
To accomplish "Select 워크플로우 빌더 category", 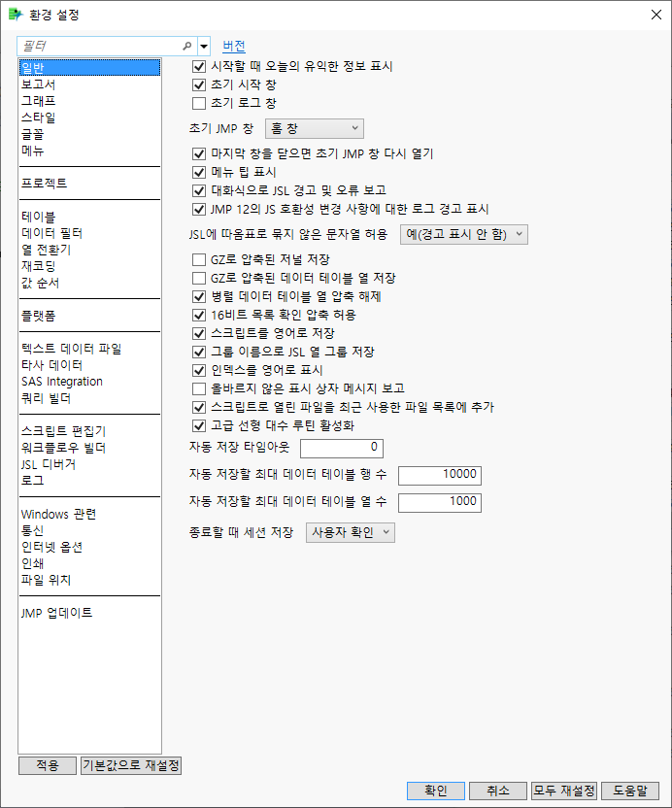I will pos(89,448).
